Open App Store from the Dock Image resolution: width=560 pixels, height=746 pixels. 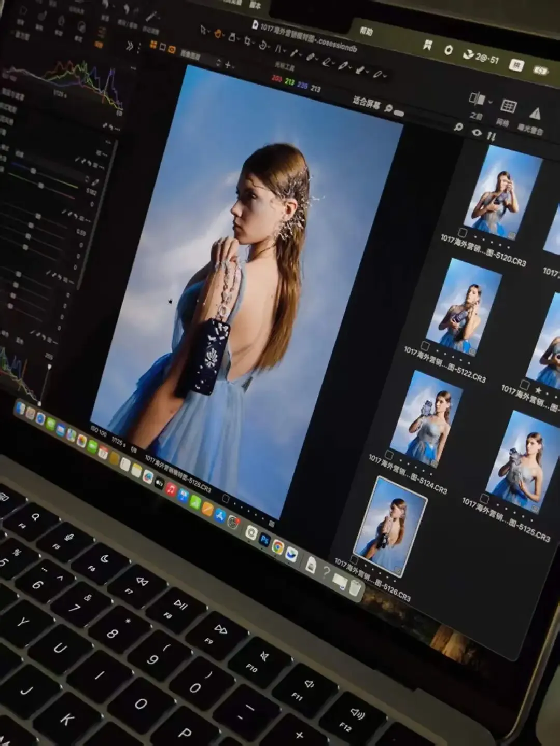pos(220,516)
